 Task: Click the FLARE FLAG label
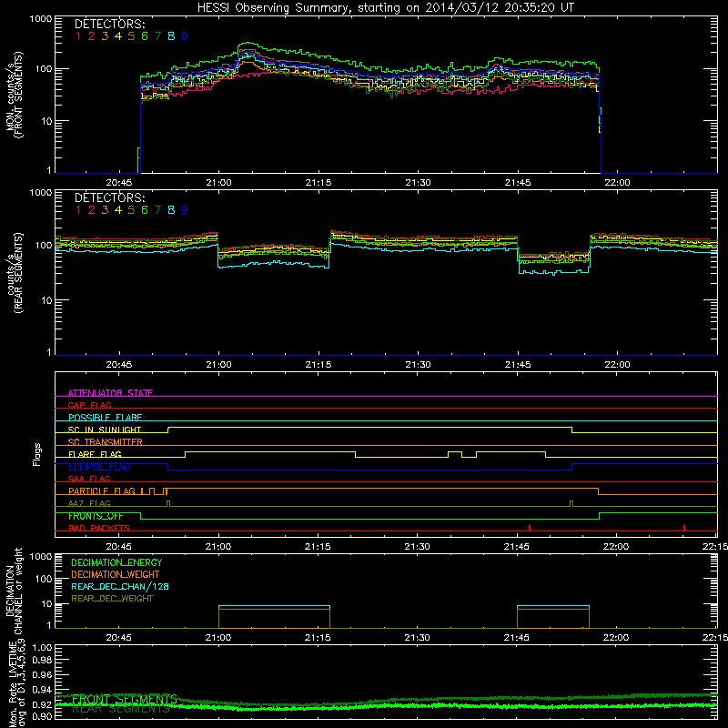pos(95,454)
